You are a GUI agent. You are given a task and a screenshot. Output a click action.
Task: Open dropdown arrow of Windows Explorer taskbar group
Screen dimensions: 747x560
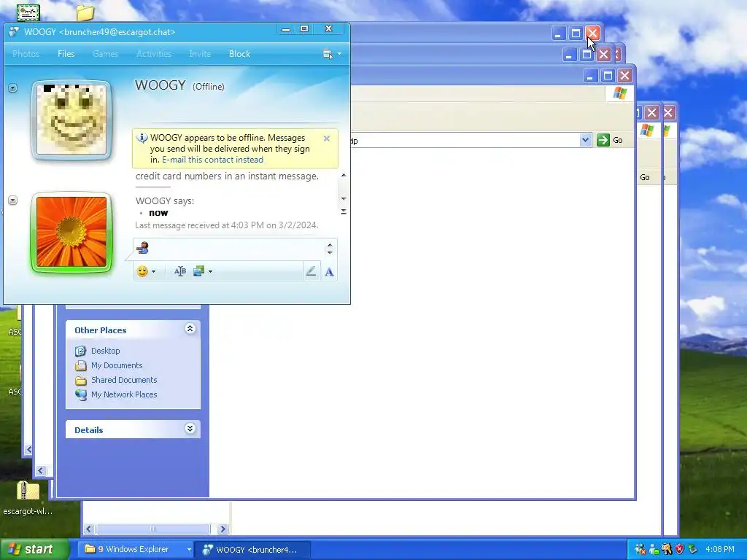click(x=189, y=550)
